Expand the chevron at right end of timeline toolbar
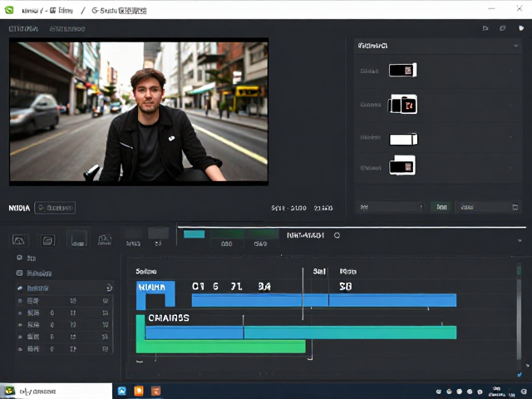The image size is (532, 399). coord(520,240)
